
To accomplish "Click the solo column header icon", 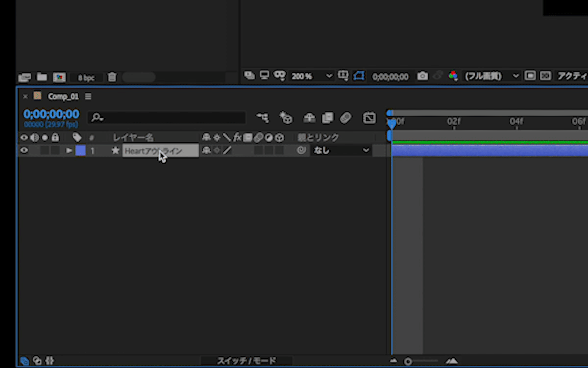I will 45,137.
